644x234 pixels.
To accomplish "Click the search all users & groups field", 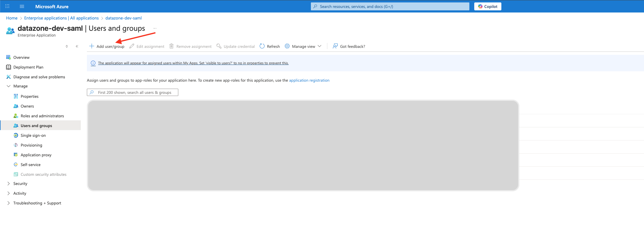I will click(133, 92).
